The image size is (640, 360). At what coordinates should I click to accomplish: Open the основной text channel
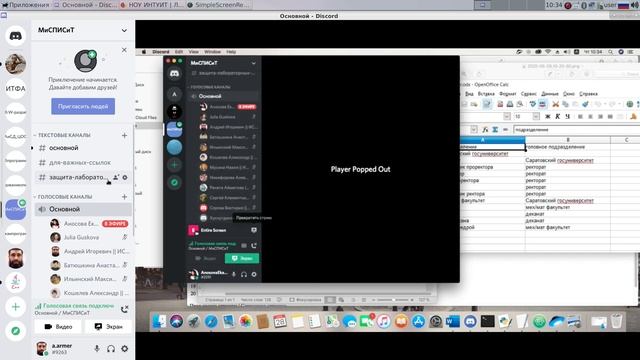pos(83,148)
